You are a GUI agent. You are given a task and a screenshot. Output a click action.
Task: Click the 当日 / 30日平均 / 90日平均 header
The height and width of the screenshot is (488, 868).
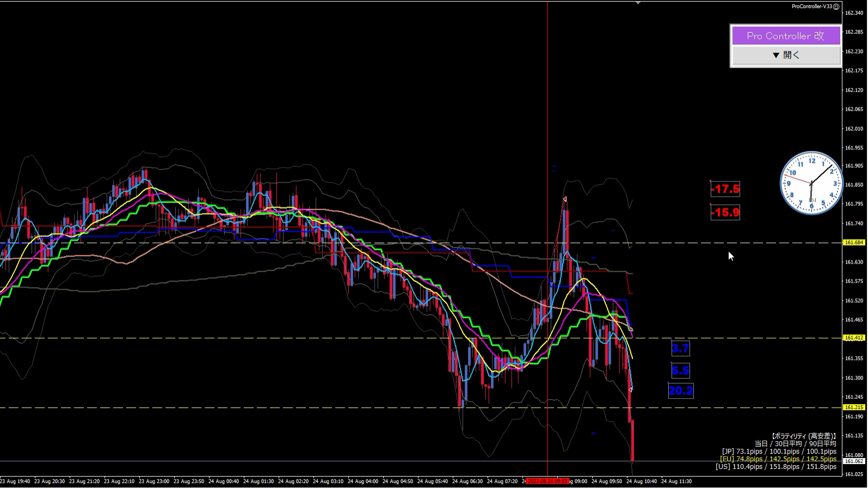coord(796,444)
